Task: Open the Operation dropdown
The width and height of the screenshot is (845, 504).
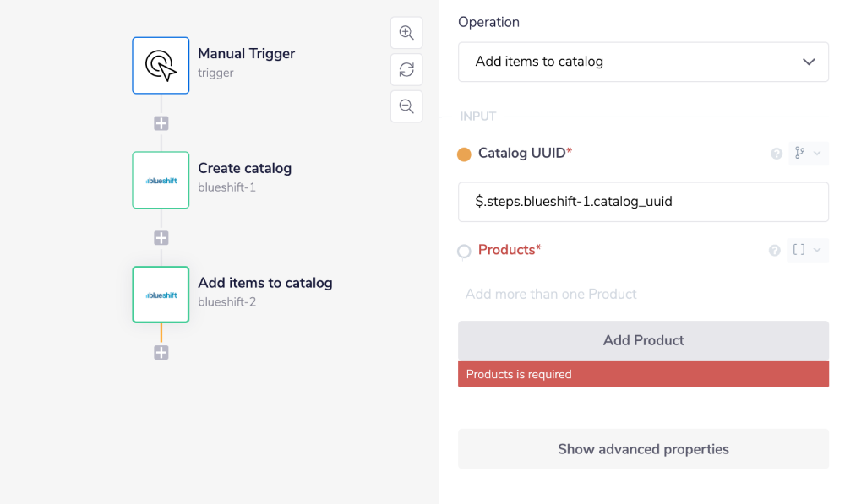Action: click(x=643, y=62)
